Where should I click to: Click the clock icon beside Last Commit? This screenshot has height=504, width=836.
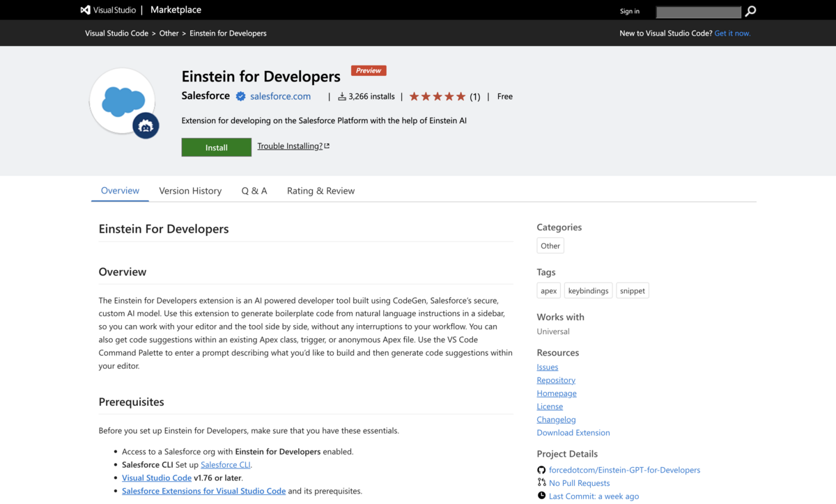tap(541, 495)
